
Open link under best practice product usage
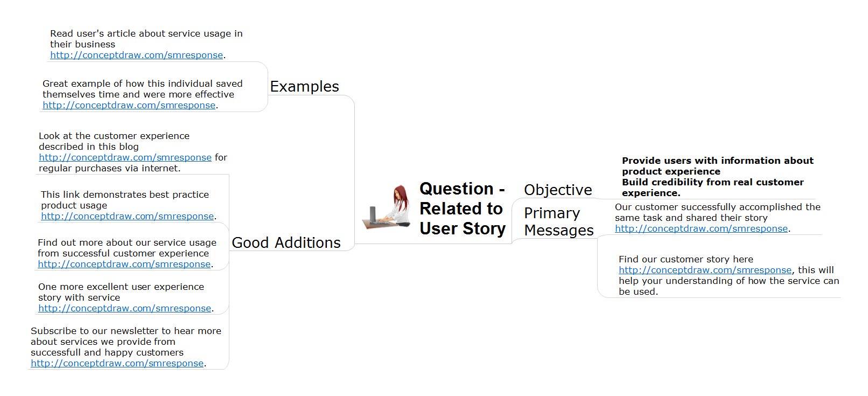coord(127,216)
